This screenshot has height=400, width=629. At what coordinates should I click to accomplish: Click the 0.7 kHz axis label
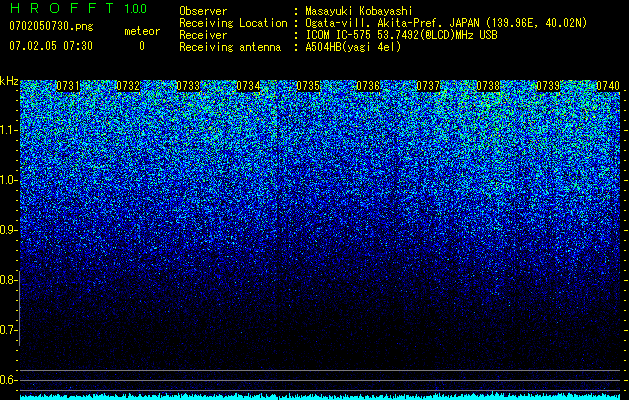click(x=9, y=330)
